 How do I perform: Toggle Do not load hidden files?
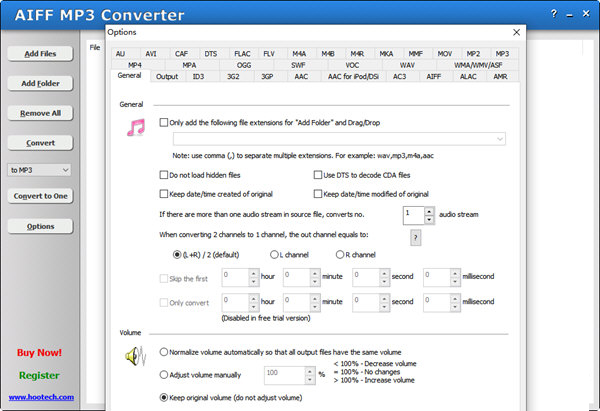pyautogui.click(x=164, y=175)
